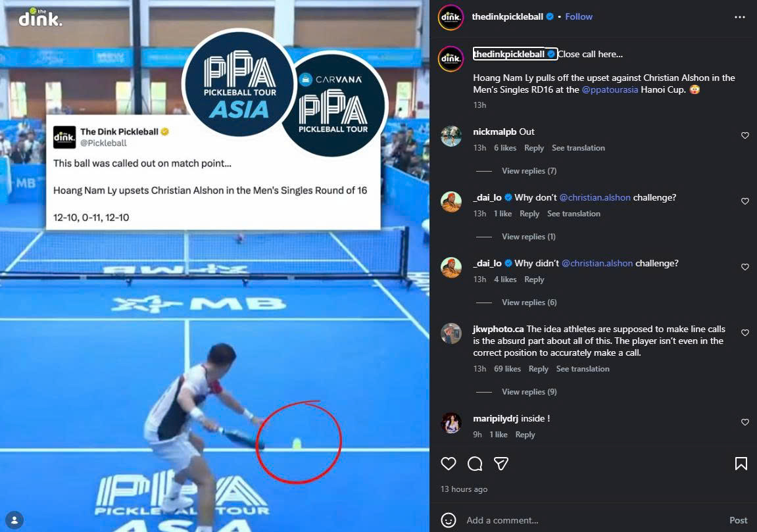Like maripilydrj's comment
The image size is (757, 532).
pyautogui.click(x=745, y=422)
